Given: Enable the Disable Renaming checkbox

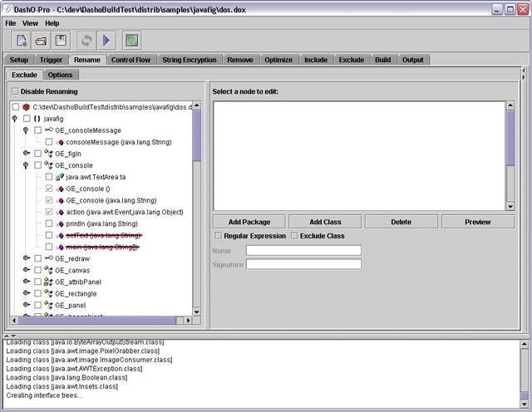Looking at the screenshot, I should click(15, 91).
